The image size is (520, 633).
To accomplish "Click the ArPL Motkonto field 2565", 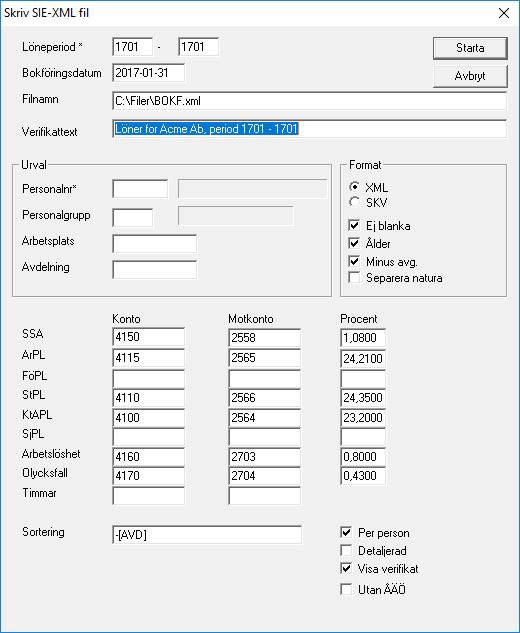I will [264, 358].
